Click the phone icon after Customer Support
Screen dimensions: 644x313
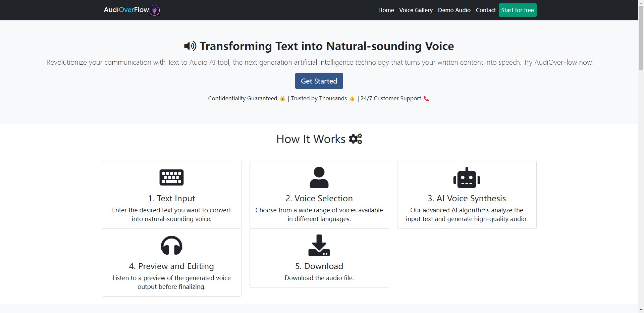[426, 98]
